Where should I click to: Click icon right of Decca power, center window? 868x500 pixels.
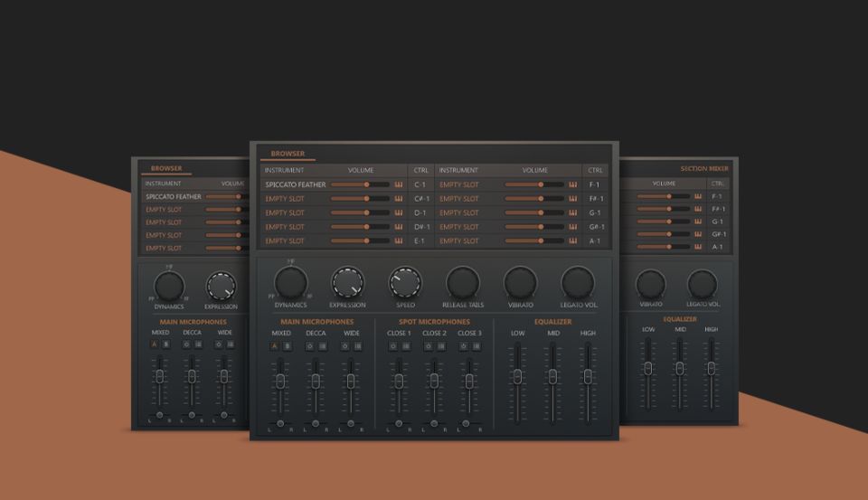tap(323, 346)
